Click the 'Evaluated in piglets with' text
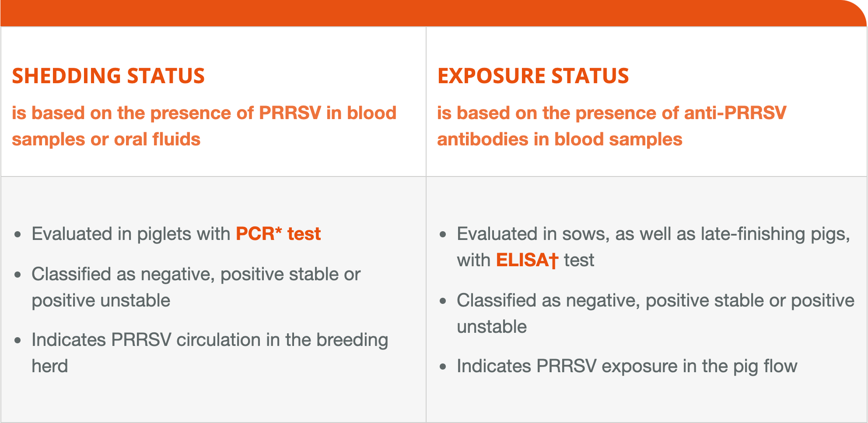Viewport: 868px width, 423px height. (131, 234)
